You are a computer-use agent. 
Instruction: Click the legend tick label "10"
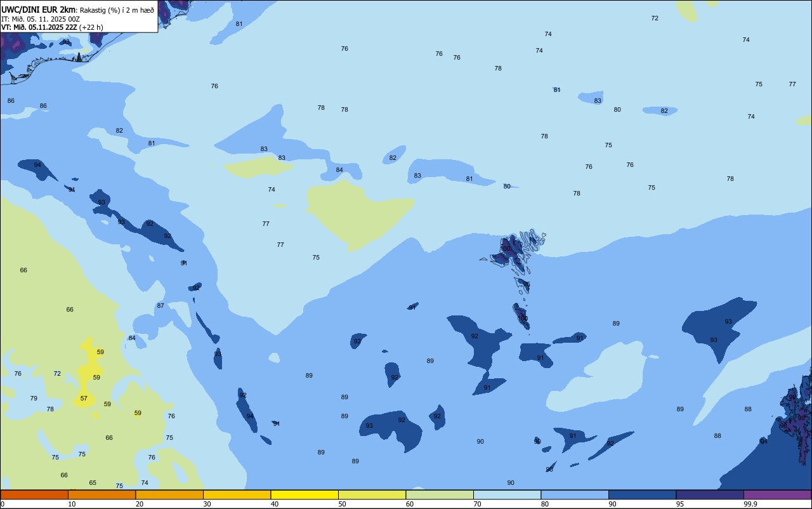point(72,504)
